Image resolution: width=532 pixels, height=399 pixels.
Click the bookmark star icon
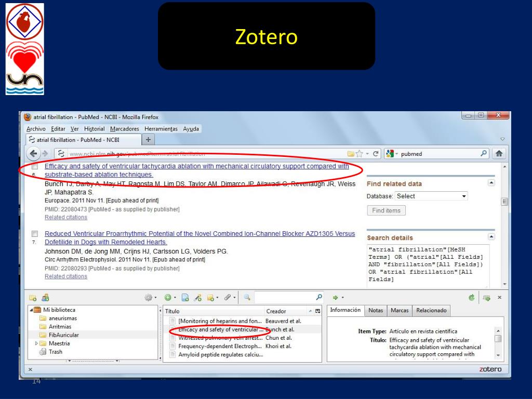360,154
